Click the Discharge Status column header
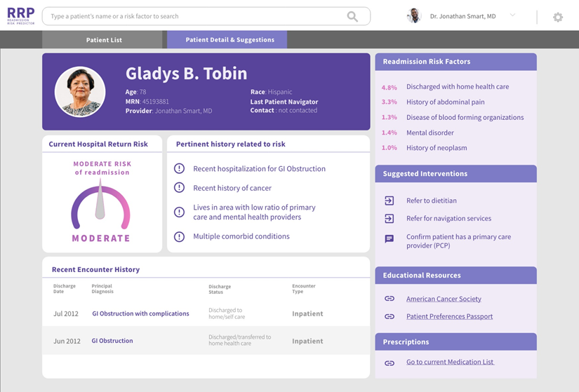 (x=220, y=289)
